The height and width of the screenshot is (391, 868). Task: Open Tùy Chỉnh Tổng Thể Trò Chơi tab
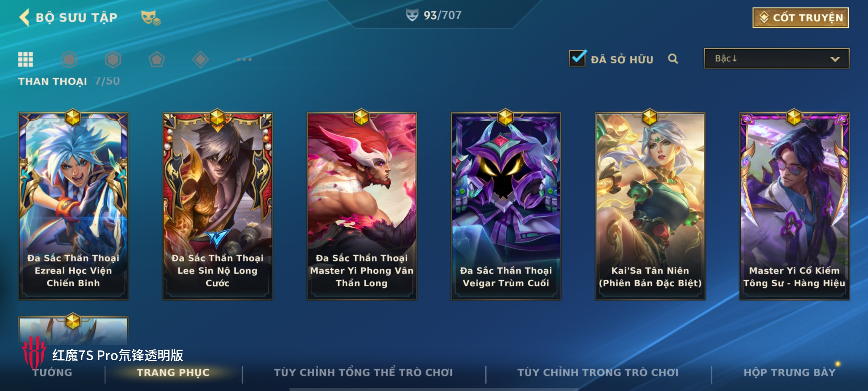(x=363, y=373)
